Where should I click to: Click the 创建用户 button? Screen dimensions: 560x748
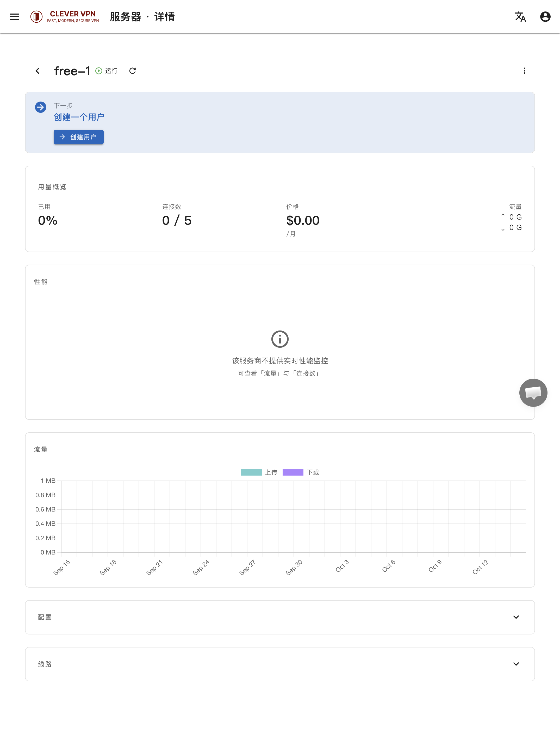[78, 137]
